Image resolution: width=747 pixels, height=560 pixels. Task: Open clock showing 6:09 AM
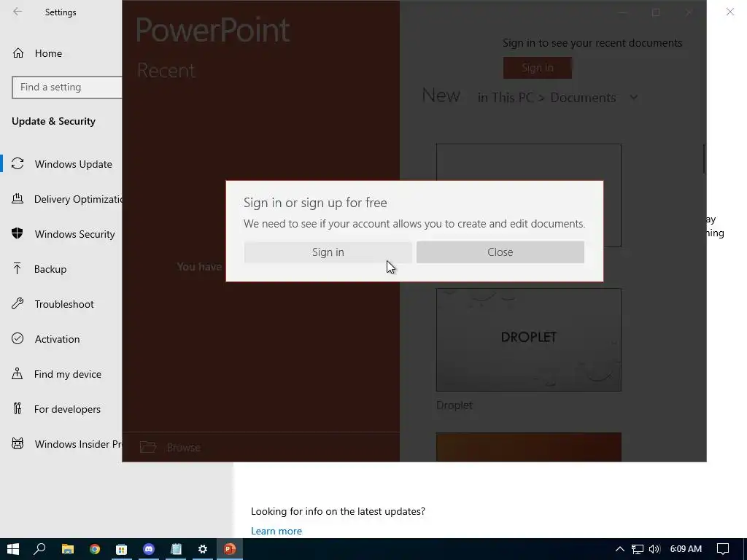click(686, 549)
